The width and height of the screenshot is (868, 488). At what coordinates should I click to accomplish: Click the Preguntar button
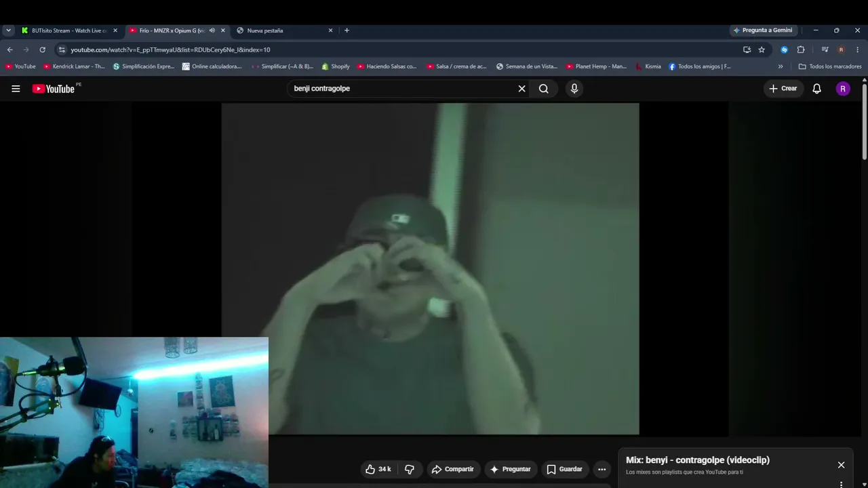click(x=510, y=469)
